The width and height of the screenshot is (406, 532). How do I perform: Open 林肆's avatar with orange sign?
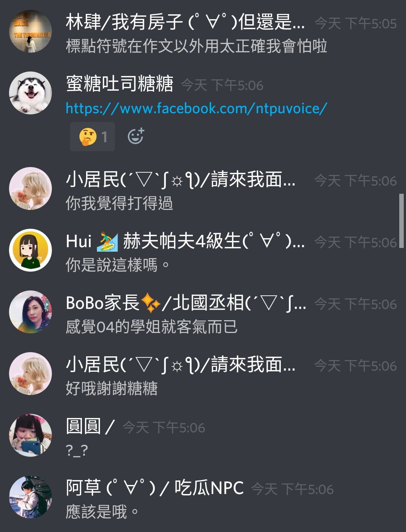(x=30, y=31)
